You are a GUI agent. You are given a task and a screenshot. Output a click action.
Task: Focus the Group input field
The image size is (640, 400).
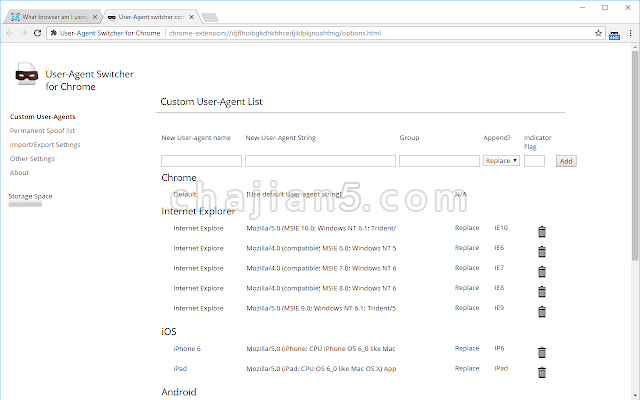[x=439, y=161]
